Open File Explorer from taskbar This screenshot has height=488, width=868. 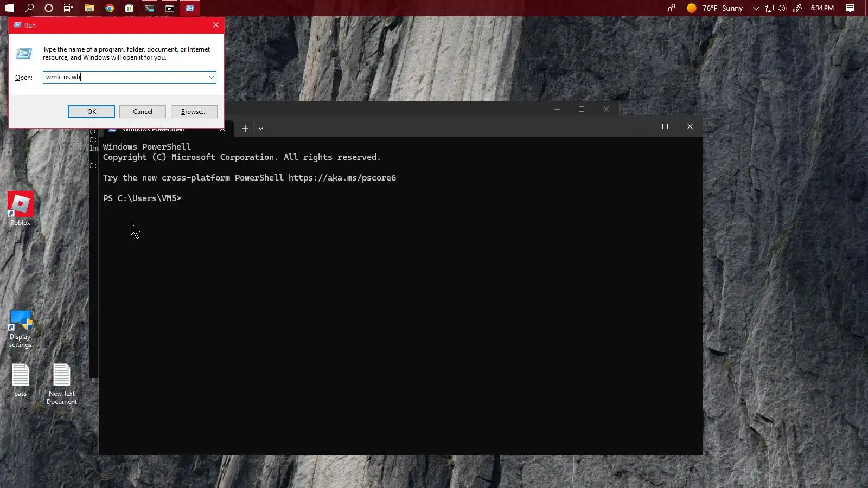click(90, 8)
